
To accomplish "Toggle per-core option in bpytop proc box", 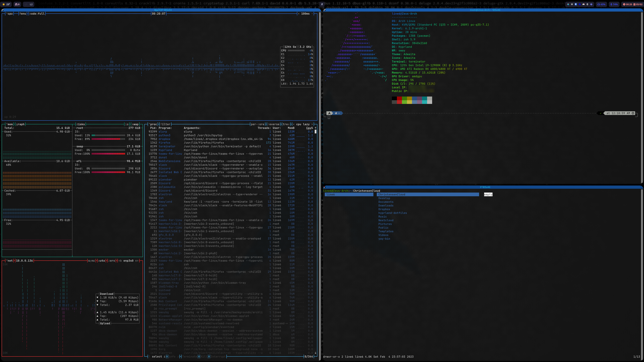I will [x=257, y=124].
